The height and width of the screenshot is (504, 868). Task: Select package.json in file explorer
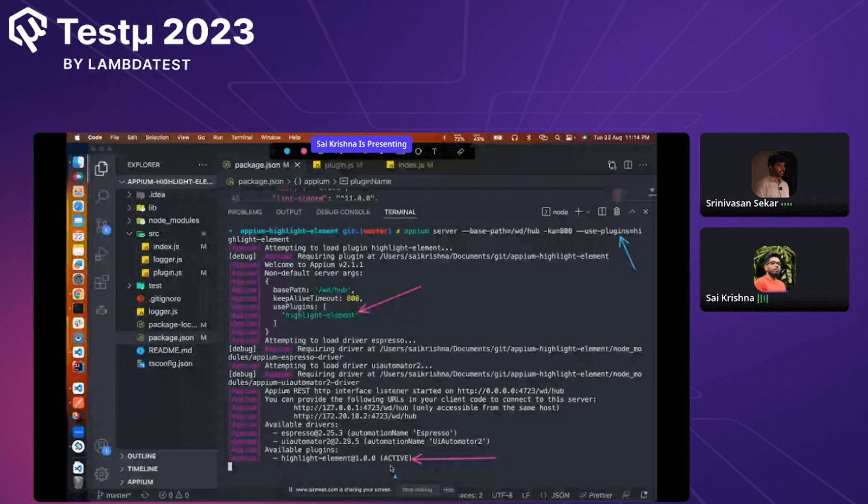[x=171, y=337]
